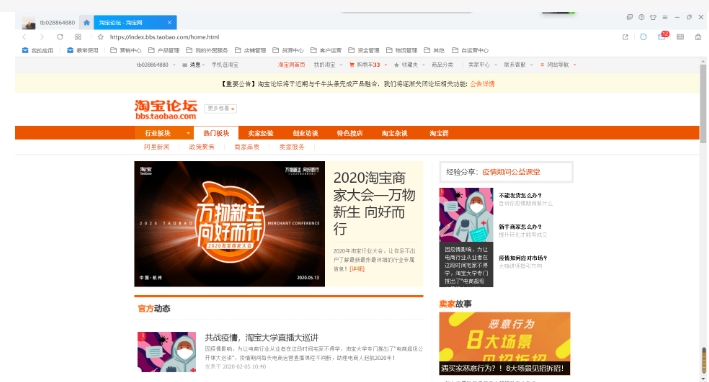Open the 我的应用 bookmark

tap(38, 50)
